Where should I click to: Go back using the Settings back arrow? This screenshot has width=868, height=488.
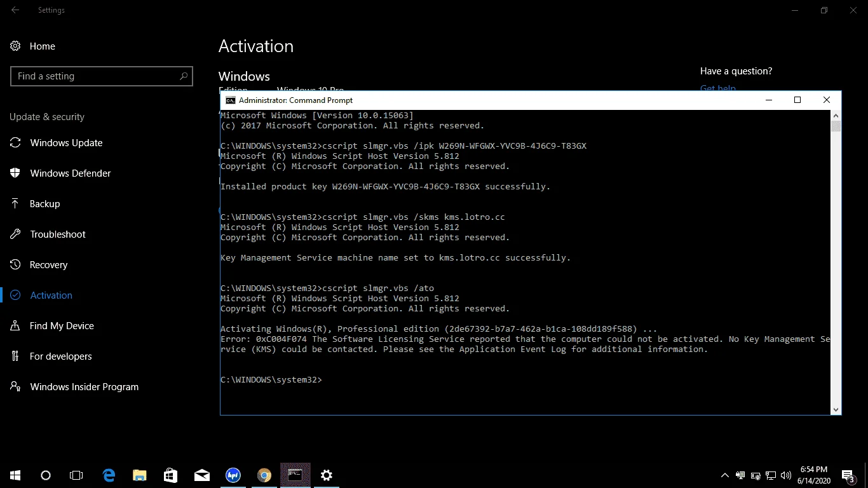point(15,10)
